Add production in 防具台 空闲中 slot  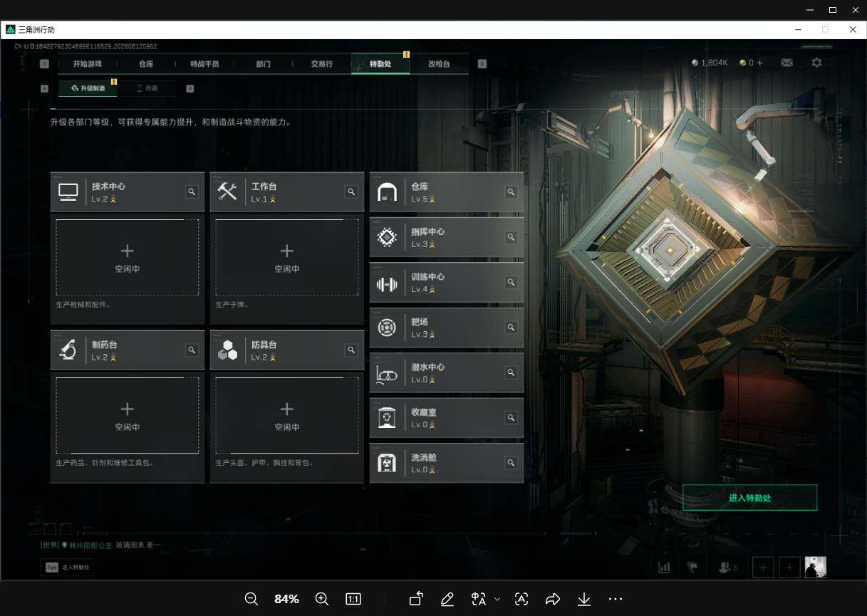tap(287, 415)
